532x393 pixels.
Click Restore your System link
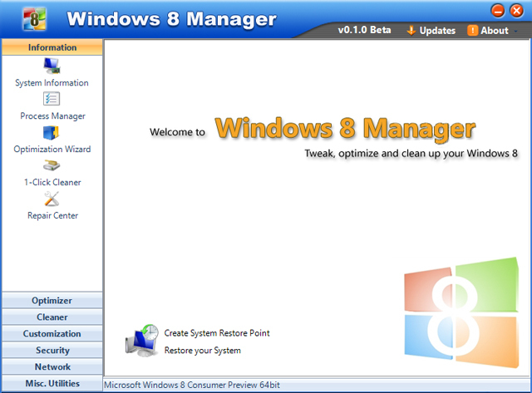(203, 351)
